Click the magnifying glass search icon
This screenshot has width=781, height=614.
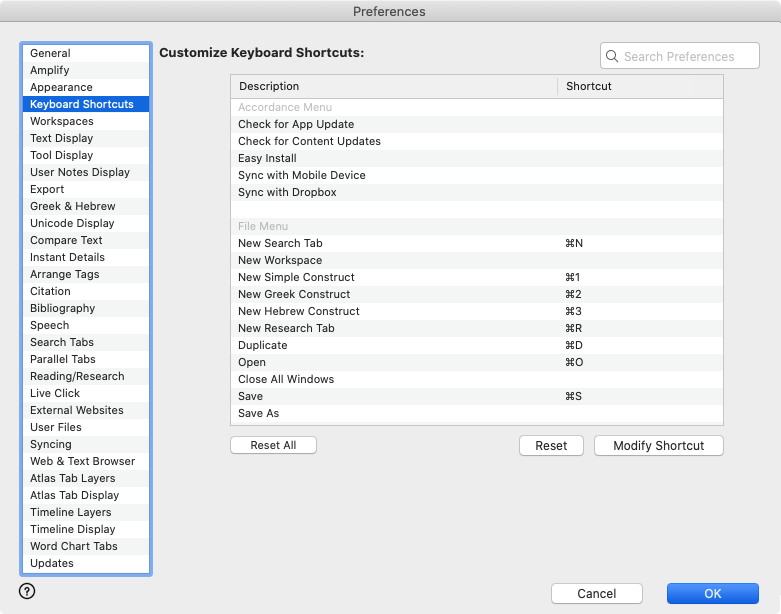pyautogui.click(x=612, y=56)
